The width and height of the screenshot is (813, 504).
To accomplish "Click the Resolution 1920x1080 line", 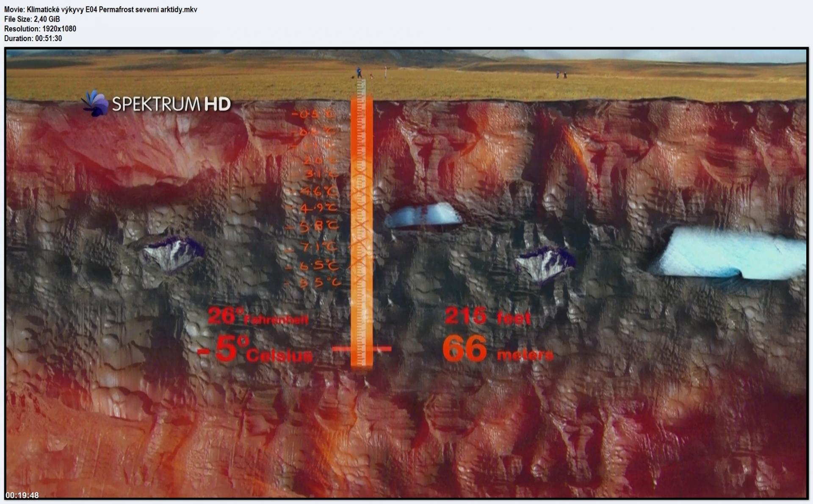I will click(x=40, y=29).
